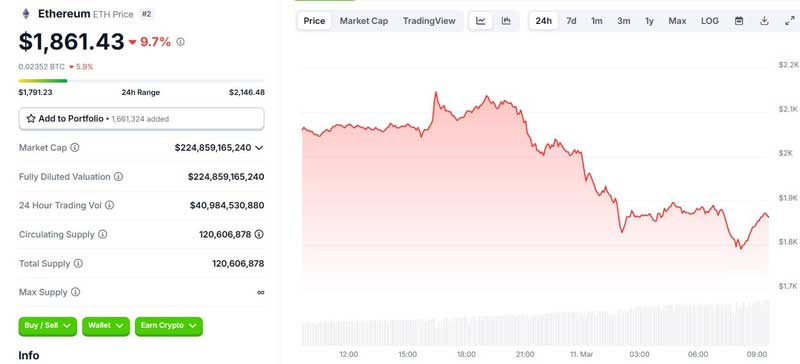Open the Earn Crypto dropdown
Viewport: 800px width, 364px height.
click(169, 326)
